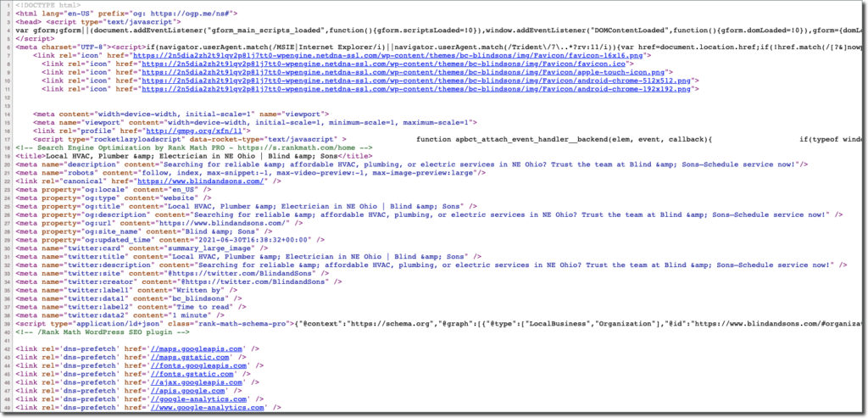Screen dimensions: 868x418
Task: Click the <!DOCTYPE html> declaration
Action: click(x=48, y=5)
